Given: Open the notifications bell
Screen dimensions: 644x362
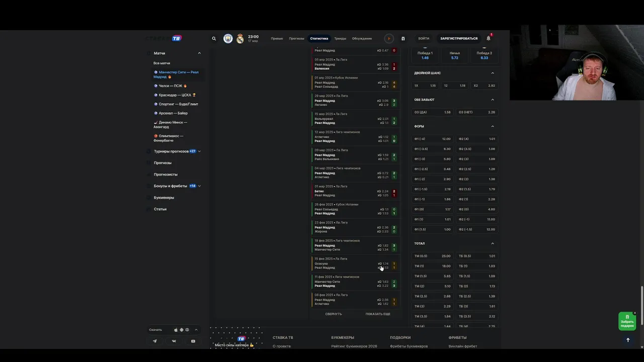Looking at the screenshot, I should tap(489, 38).
